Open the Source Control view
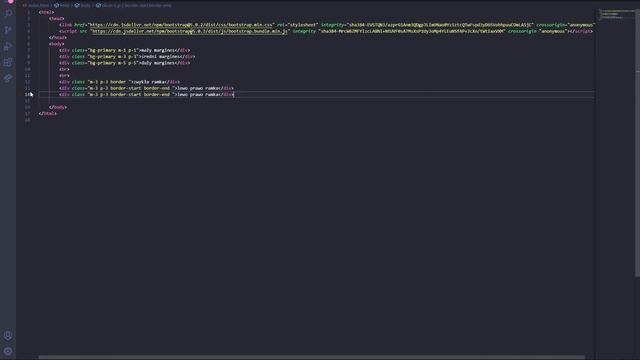The image size is (640, 360). click(8, 30)
